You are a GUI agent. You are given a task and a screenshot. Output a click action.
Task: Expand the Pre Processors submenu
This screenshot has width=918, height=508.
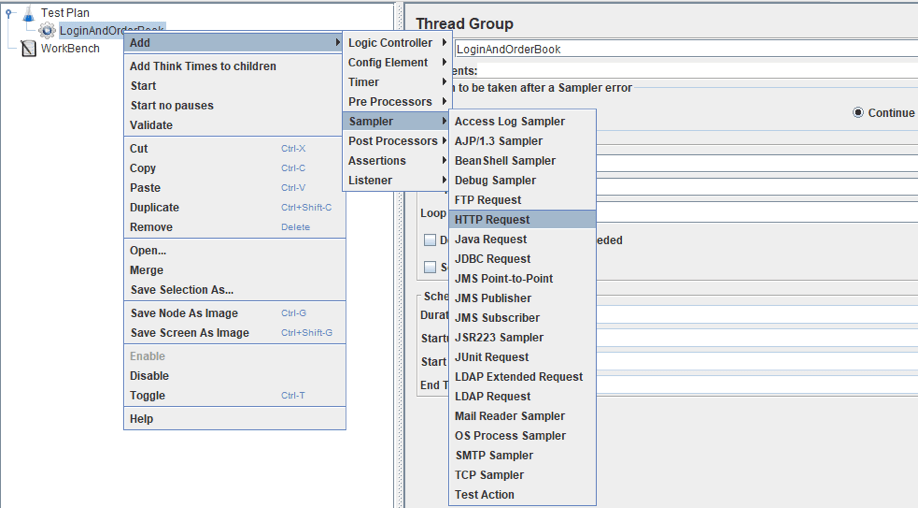coord(396,102)
